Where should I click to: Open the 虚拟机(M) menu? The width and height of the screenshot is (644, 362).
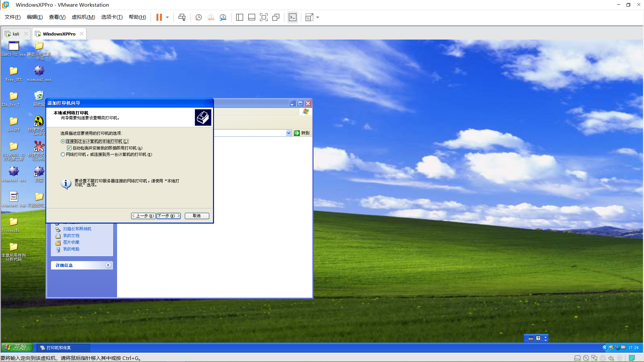[x=84, y=17]
